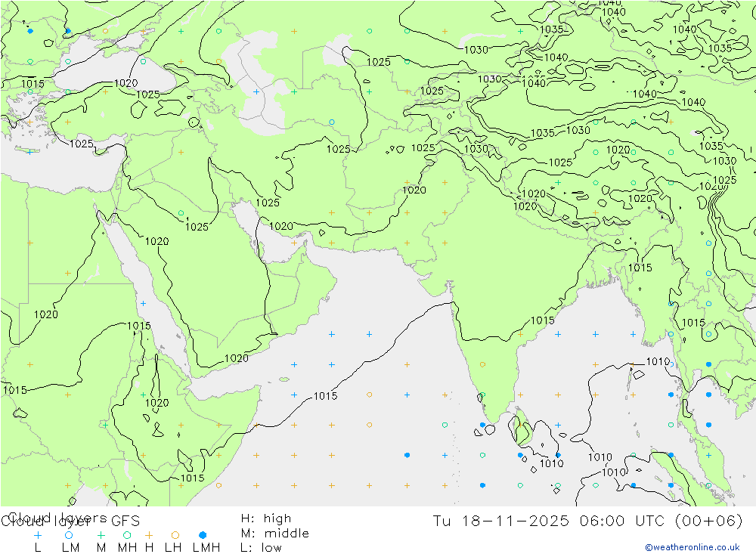Select the 'M: middle' legend text
756x554 pixels.
pos(275,534)
